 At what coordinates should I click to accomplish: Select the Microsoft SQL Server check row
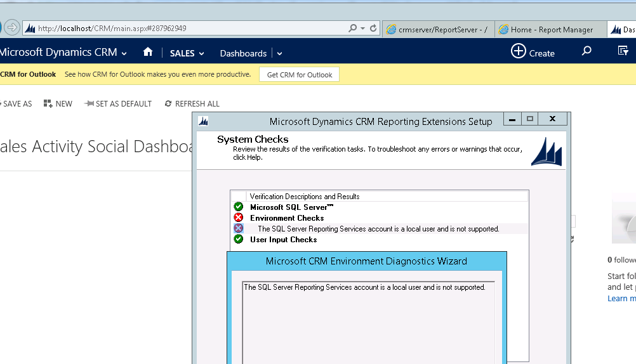click(x=380, y=207)
